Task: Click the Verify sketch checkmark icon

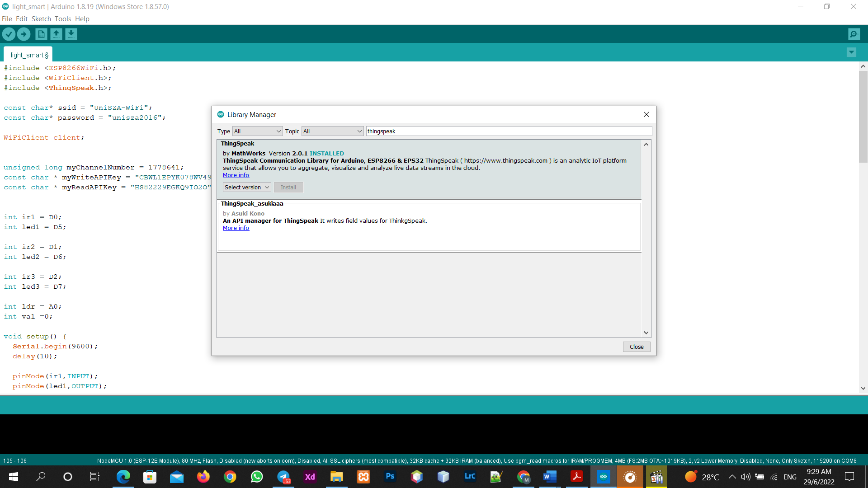Action: pyautogui.click(x=9, y=34)
